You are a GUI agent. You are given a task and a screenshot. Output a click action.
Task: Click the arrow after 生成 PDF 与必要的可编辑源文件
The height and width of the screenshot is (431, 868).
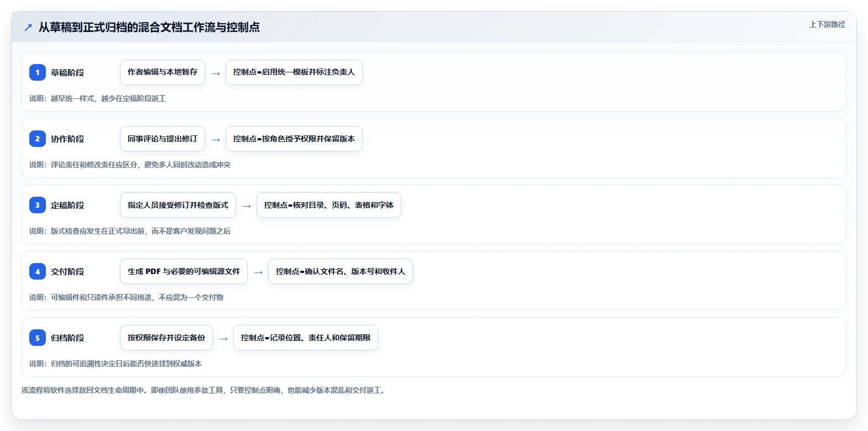tap(258, 272)
